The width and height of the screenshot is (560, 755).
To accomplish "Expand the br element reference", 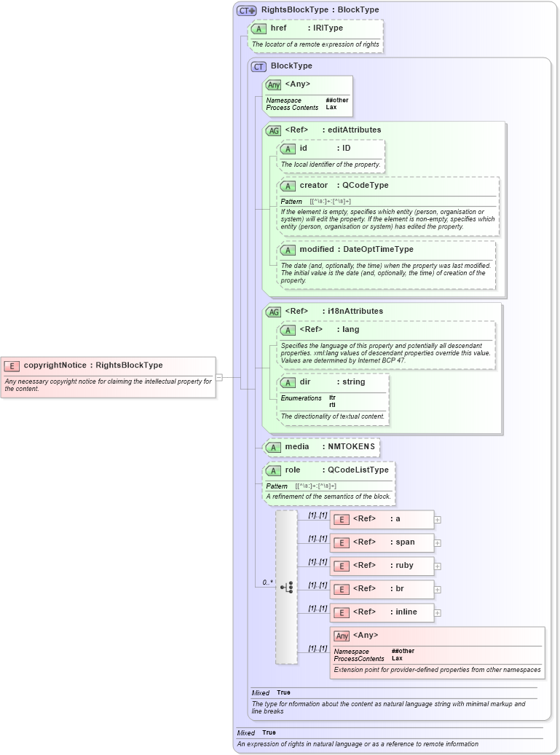I will tap(438, 589).
